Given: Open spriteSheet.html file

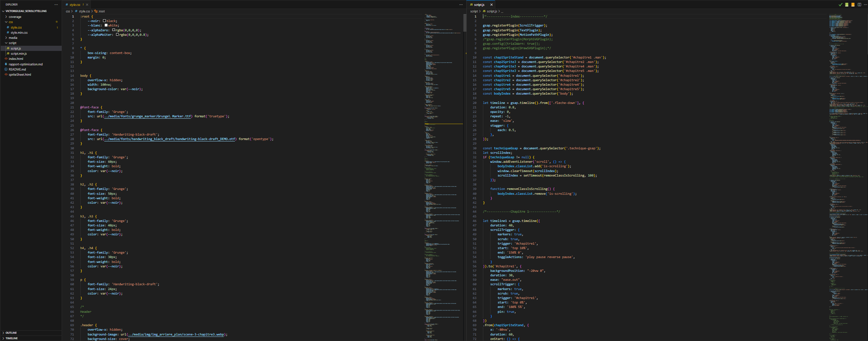Looking at the screenshot, I should (31, 75).
